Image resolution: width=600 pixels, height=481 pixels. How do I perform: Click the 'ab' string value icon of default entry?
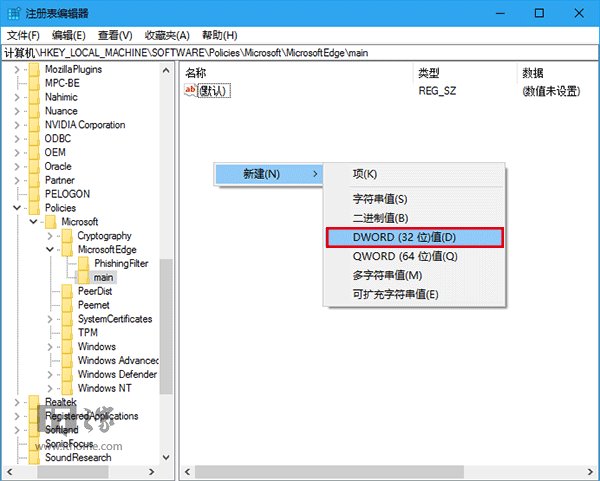point(191,90)
